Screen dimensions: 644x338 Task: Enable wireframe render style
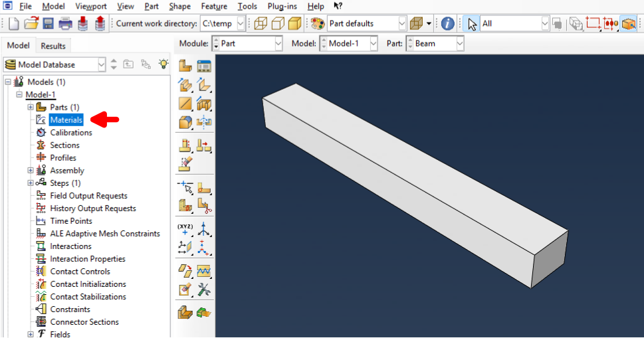coord(261,24)
